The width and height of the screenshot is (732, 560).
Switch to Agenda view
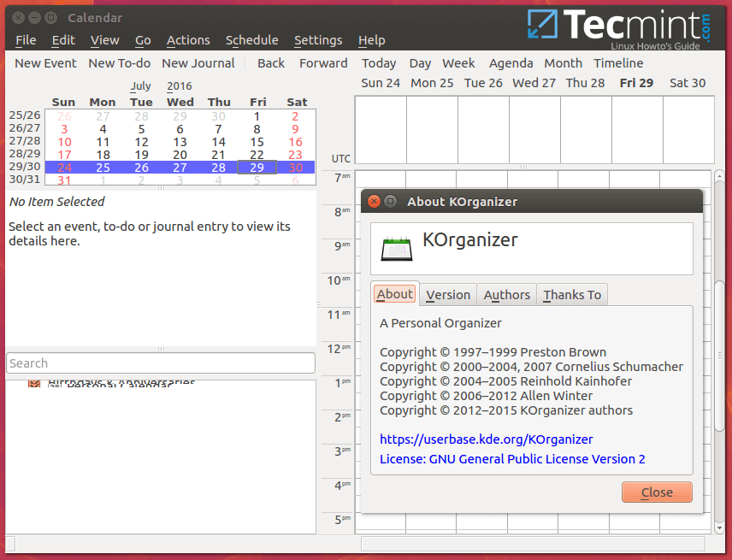pos(511,63)
